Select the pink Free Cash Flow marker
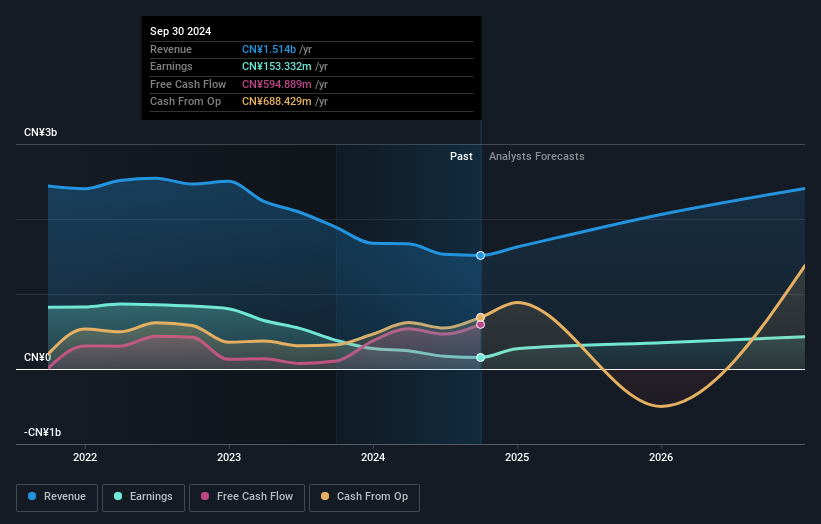This screenshot has height=524, width=821. click(481, 324)
